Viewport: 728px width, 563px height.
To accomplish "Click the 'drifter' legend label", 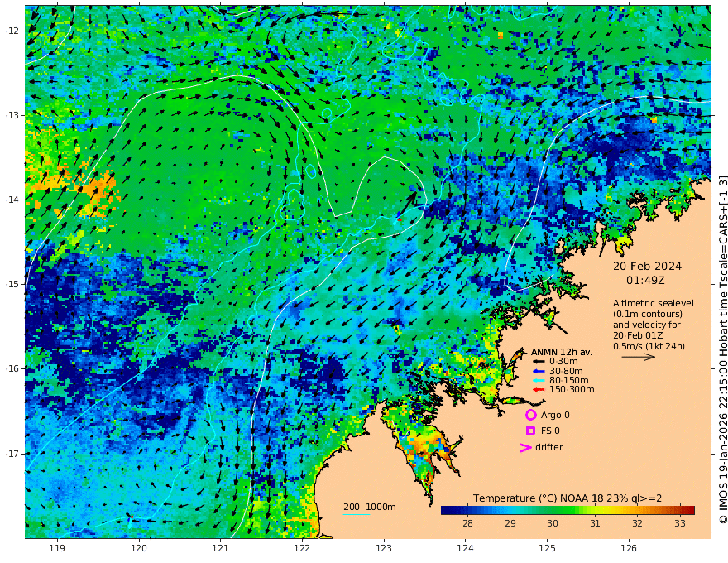I will pyautogui.click(x=549, y=447).
